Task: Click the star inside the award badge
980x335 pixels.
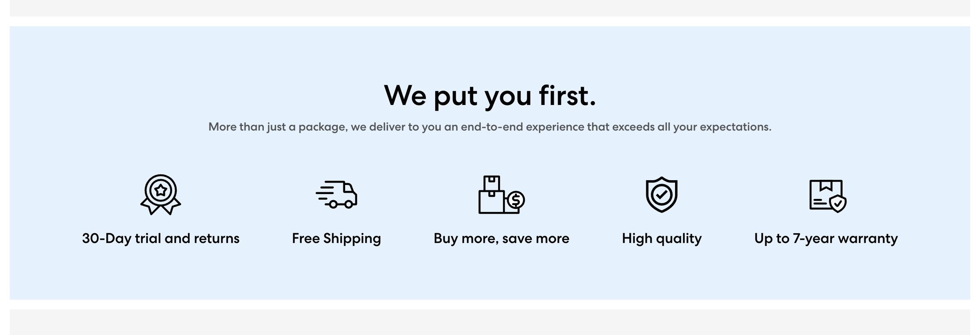Action: (160, 190)
